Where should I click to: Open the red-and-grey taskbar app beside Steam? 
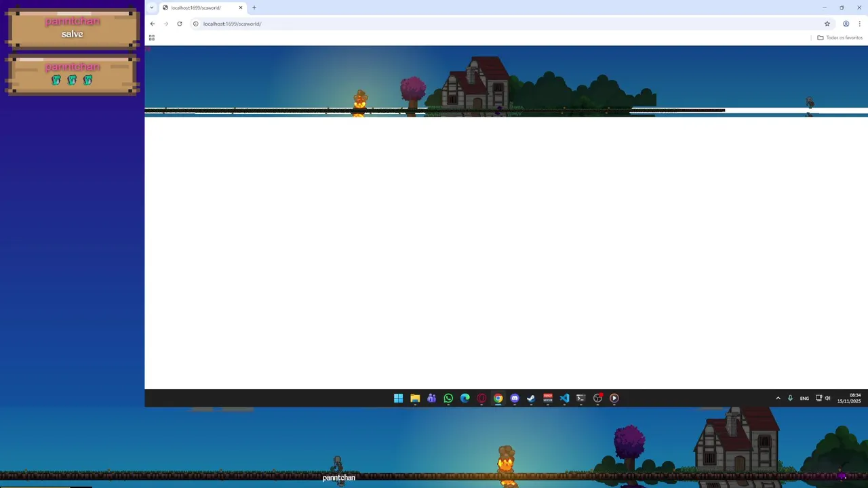point(548,399)
